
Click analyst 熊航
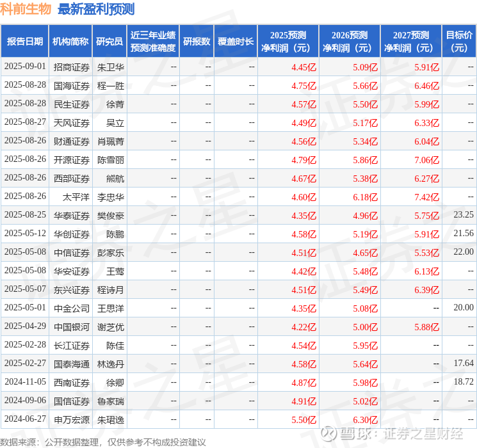click(x=115, y=179)
